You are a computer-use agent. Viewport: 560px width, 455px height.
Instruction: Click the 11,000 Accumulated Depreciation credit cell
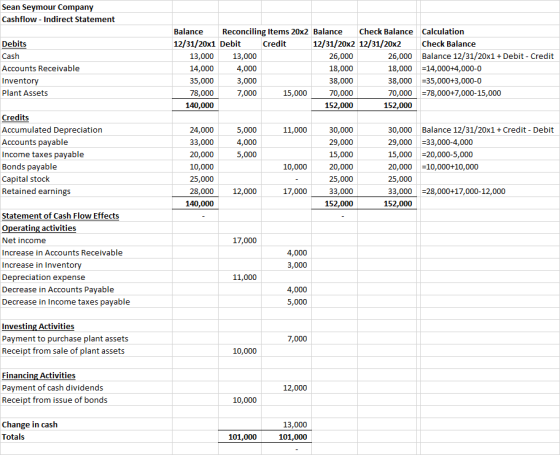point(295,130)
